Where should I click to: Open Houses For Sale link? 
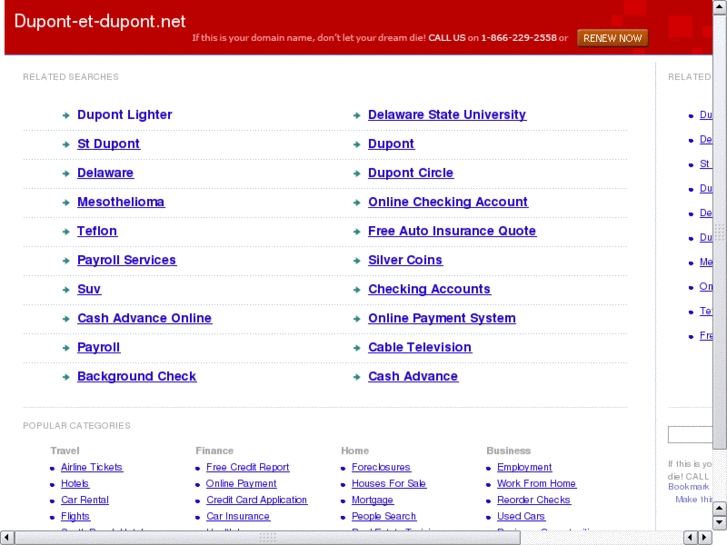(389, 483)
